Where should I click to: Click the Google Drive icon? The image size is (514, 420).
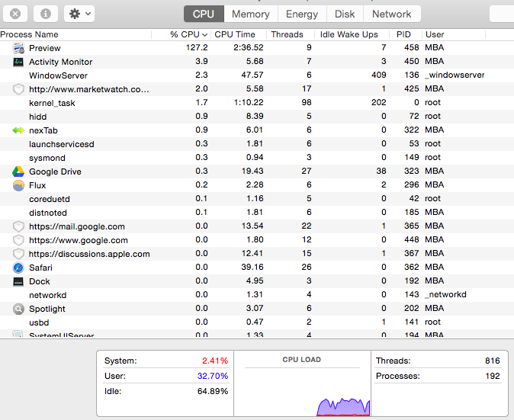18,172
